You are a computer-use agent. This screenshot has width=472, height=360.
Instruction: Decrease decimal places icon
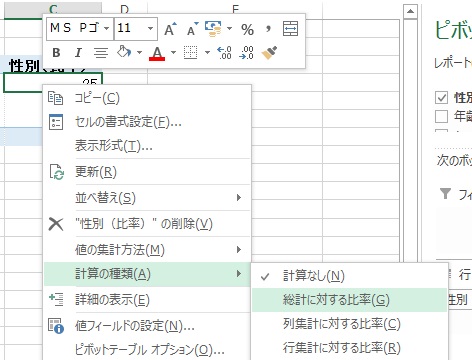point(246,53)
